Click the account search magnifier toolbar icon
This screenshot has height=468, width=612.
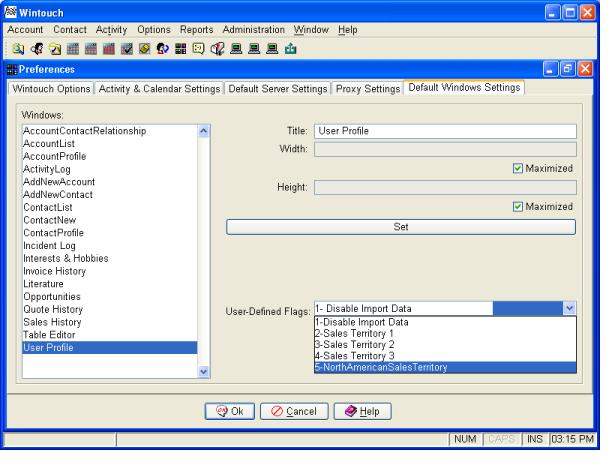(18, 49)
